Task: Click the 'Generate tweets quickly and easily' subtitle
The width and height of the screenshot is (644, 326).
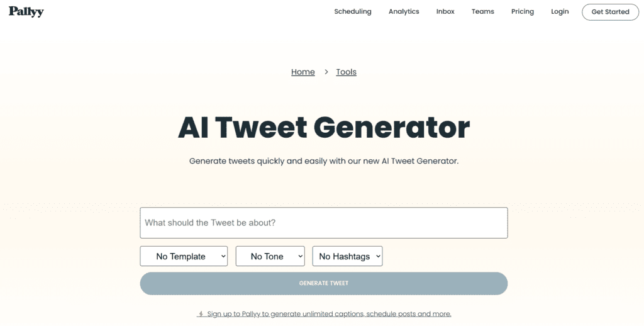Action: (x=324, y=161)
